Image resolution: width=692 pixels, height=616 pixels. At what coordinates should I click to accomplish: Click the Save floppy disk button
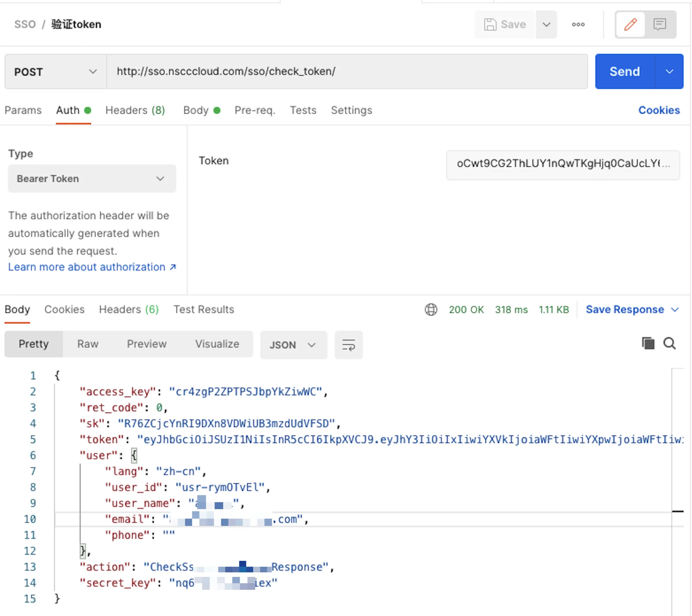click(505, 24)
